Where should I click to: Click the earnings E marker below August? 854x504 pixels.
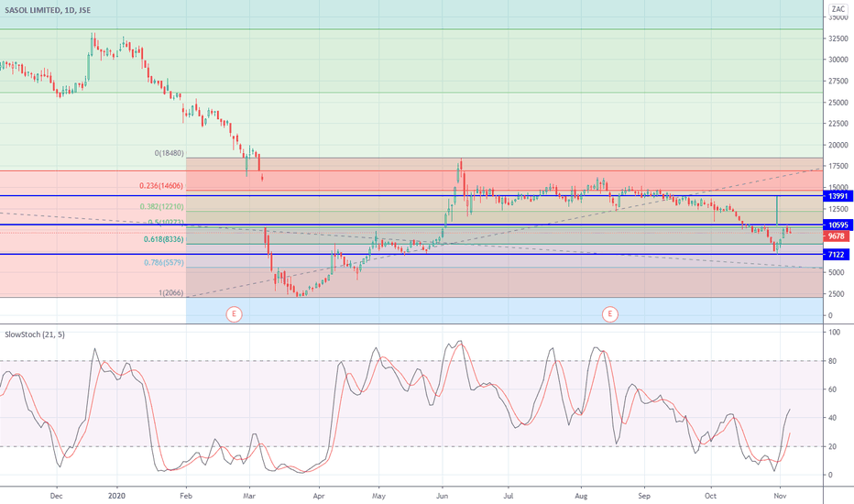coord(609,313)
